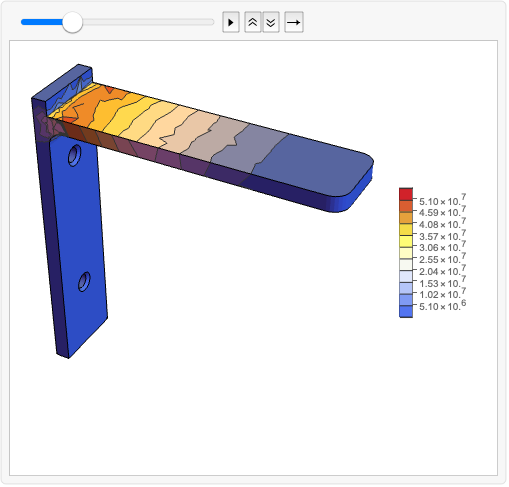The height and width of the screenshot is (487, 509).
Task: Click the unfilled gray slider track
Action: [148, 22]
